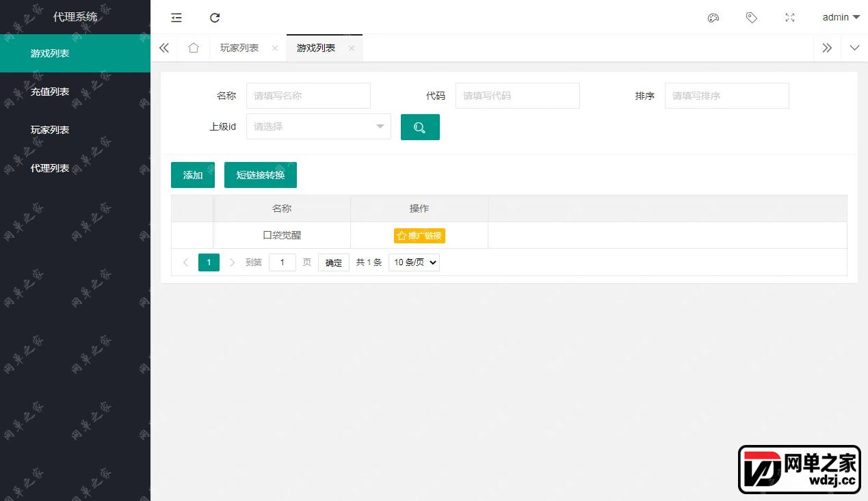The width and height of the screenshot is (868, 501).
Task: Click the tag note icon
Action: tap(752, 18)
